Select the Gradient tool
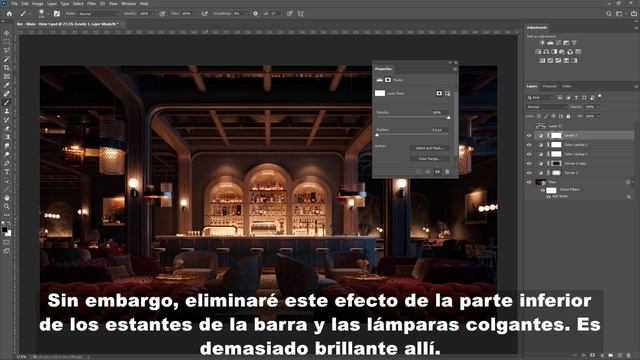640x360 pixels. (7, 137)
